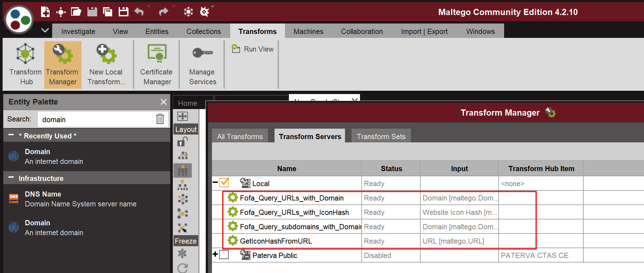Open Certificate Manager
The image size is (644, 273).
(x=157, y=65)
